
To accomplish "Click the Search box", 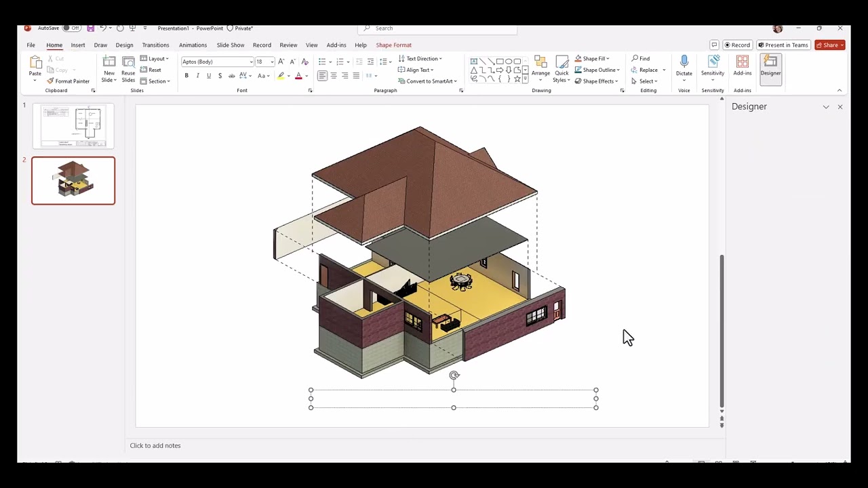I will point(437,28).
